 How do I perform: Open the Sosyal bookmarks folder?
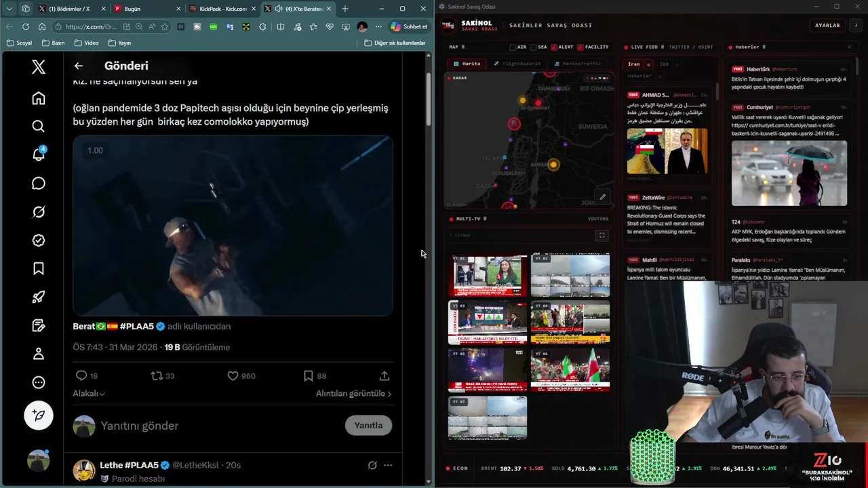[x=19, y=43]
